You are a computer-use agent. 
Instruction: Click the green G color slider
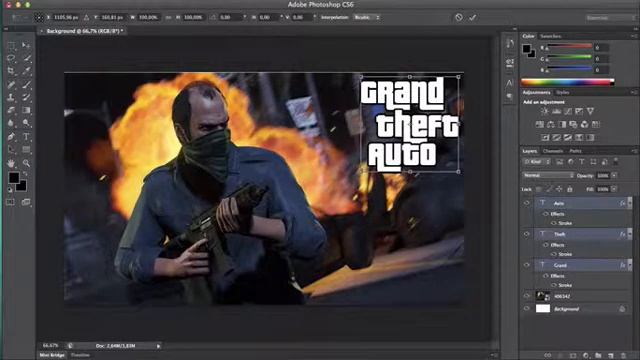(x=569, y=57)
